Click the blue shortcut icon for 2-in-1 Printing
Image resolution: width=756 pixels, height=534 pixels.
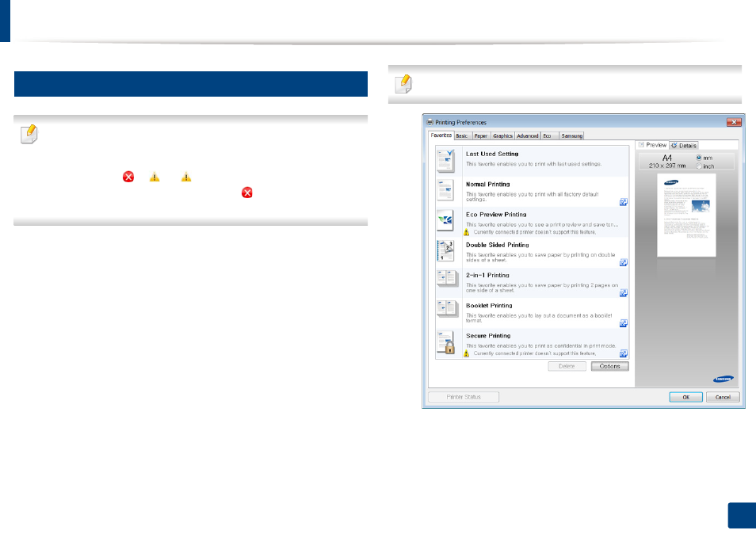click(x=624, y=293)
